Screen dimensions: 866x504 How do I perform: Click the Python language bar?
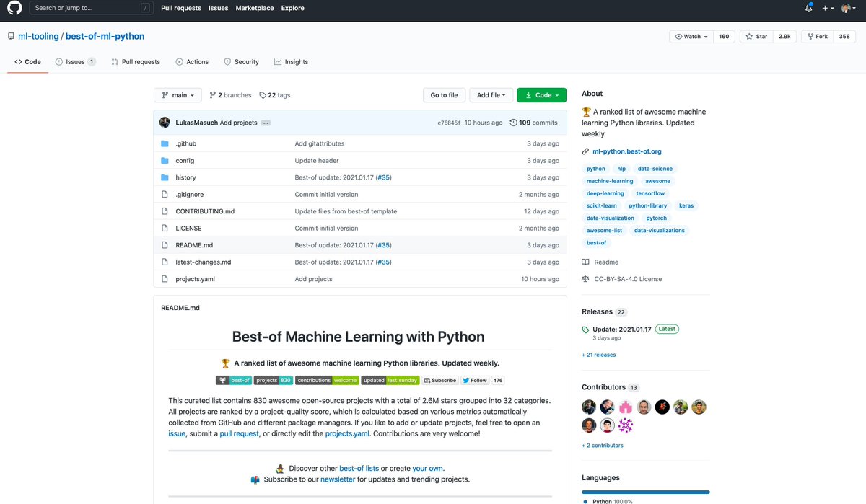pos(645,492)
